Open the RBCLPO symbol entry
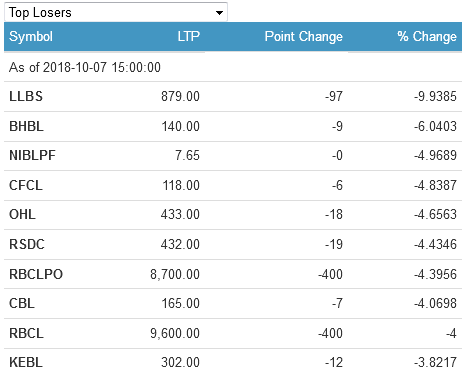Viewport: 467px width, 374px height. pyautogui.click(x=36, y=274)
